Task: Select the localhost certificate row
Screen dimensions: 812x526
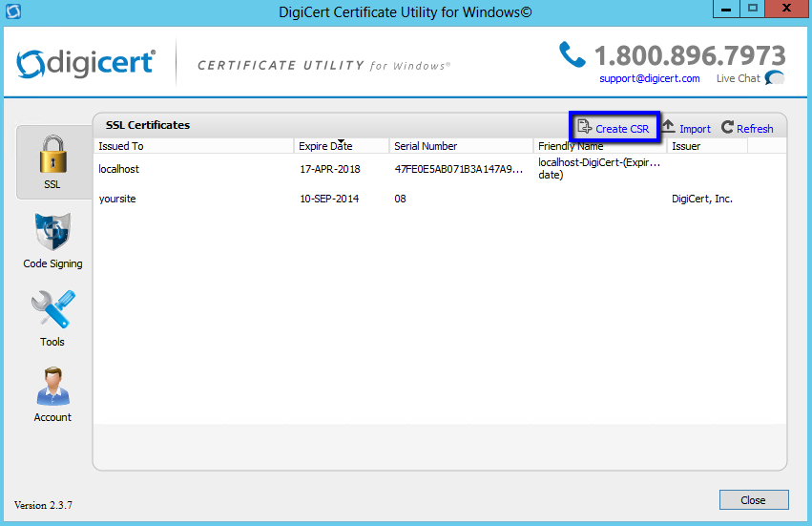Action: pos(440,169)
